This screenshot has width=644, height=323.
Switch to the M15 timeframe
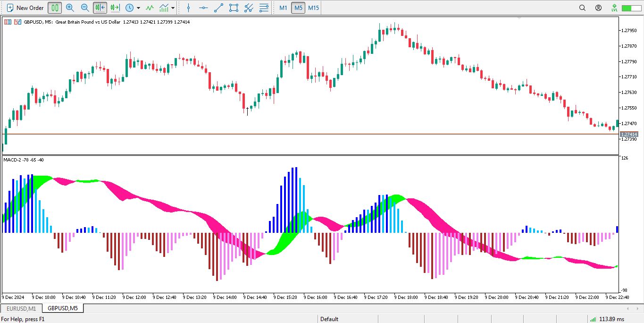tap(313, 8)
